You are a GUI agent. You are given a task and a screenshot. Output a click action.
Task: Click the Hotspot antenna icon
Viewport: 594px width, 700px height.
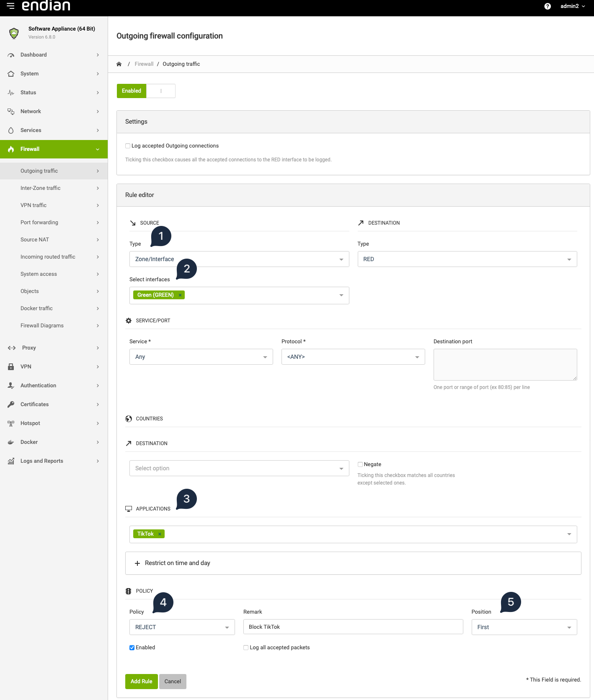click(x=11, y=423)
